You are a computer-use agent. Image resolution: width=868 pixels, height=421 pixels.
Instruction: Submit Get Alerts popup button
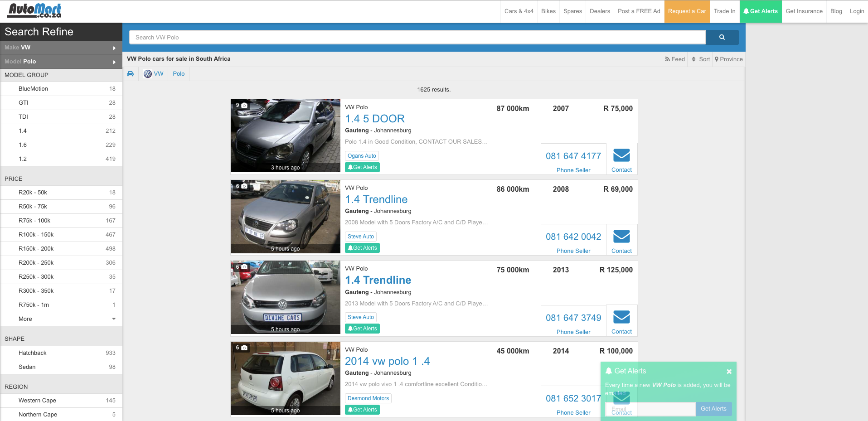pyautogui.click(x=713, y=409)
